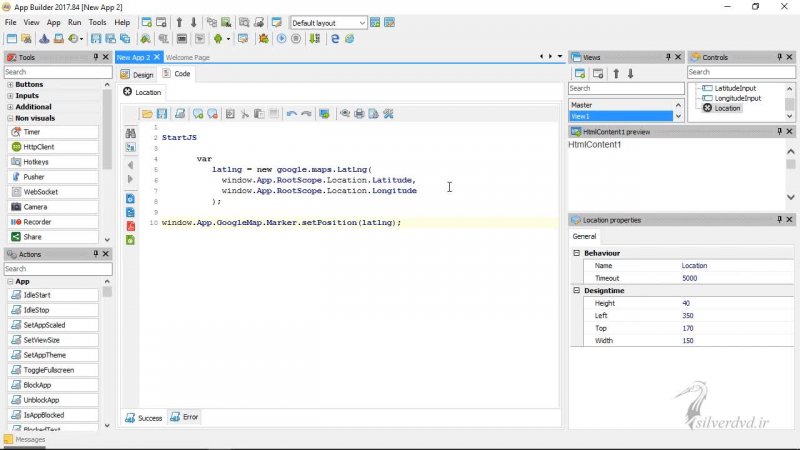Screen dimensions: 800x450
Task: Click the Android build icon in the main toolbar
Action: point(216,39)
